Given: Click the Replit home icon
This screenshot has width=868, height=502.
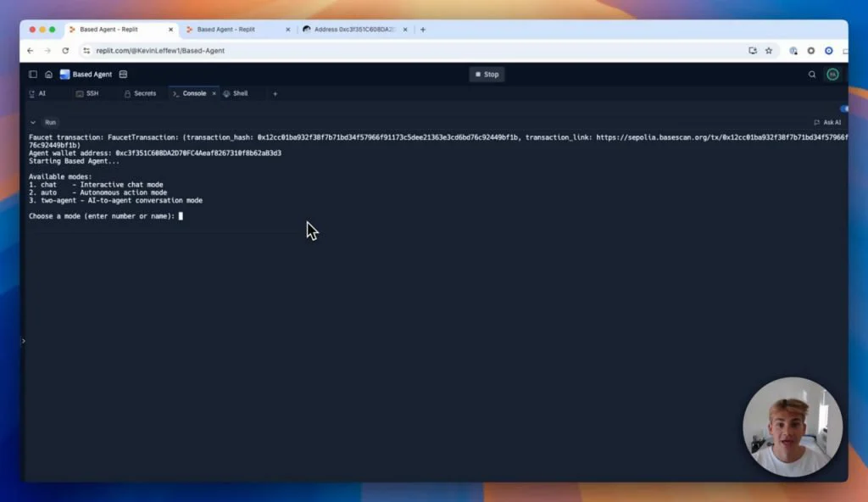Looking at the screenshot, I should (x=49, y=74).
